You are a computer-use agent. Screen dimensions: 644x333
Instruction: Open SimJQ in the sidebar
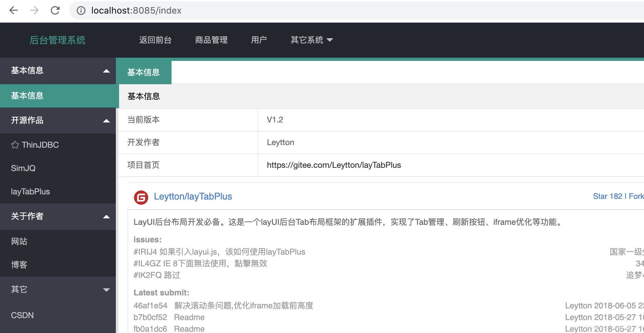[23, 168]
